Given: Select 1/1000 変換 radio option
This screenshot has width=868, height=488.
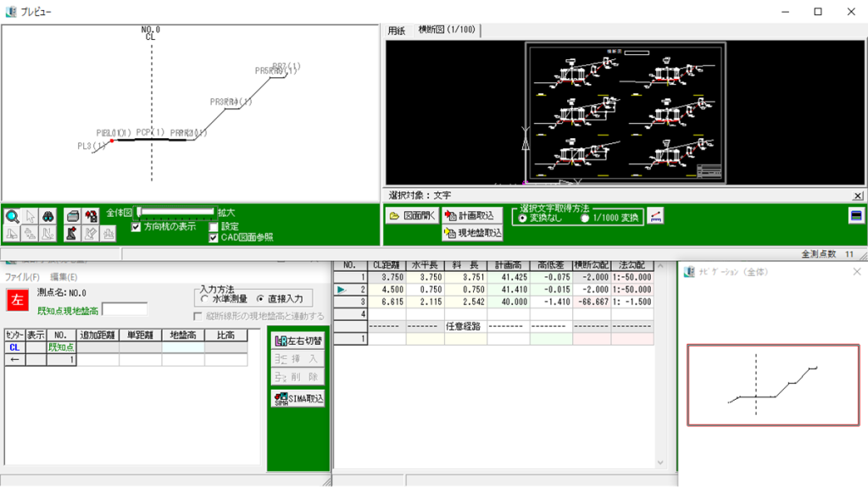Looking at the screenshot, I should pyautogui.click(x=585, y=219).
